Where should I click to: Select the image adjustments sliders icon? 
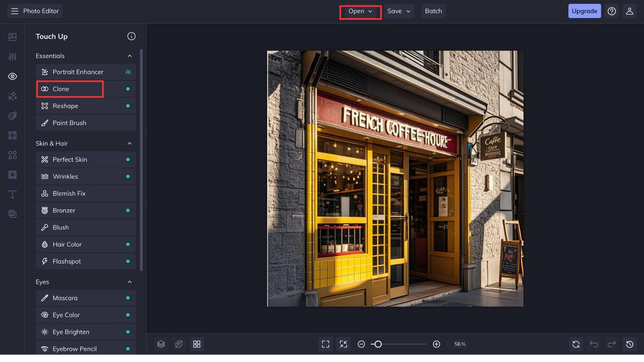[x=12, y=56]
